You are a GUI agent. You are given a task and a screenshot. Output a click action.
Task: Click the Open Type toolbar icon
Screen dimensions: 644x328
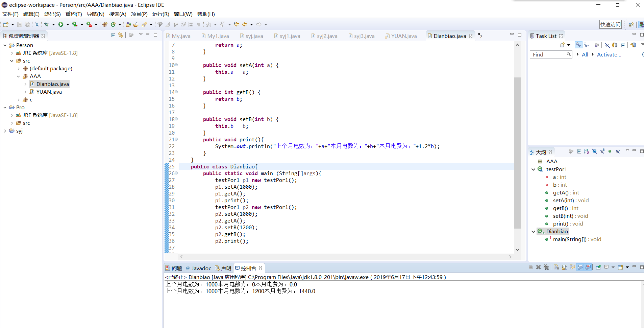pos(128,24)
